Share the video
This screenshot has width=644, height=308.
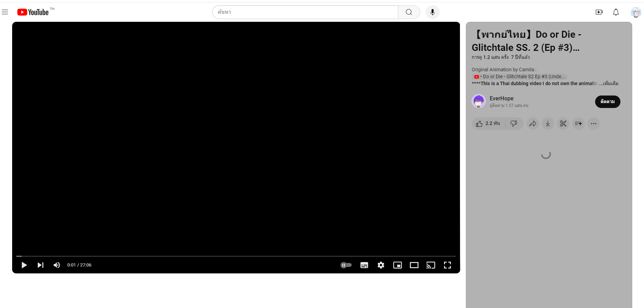click(533, 124)
